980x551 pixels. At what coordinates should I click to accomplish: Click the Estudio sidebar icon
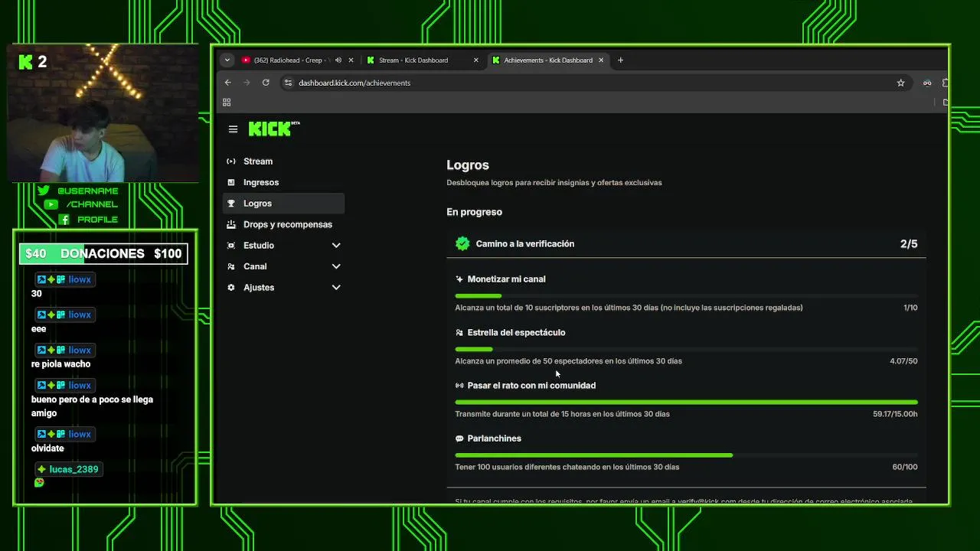[231, 246]
